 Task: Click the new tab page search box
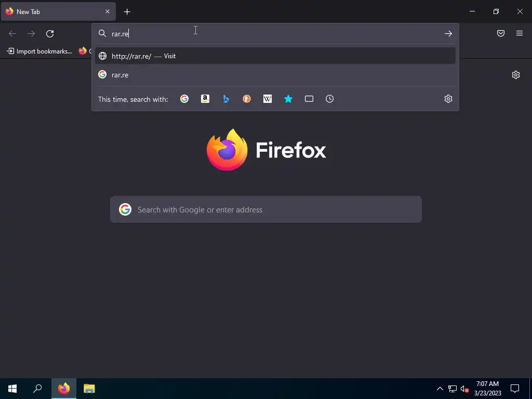pos(265,209)
